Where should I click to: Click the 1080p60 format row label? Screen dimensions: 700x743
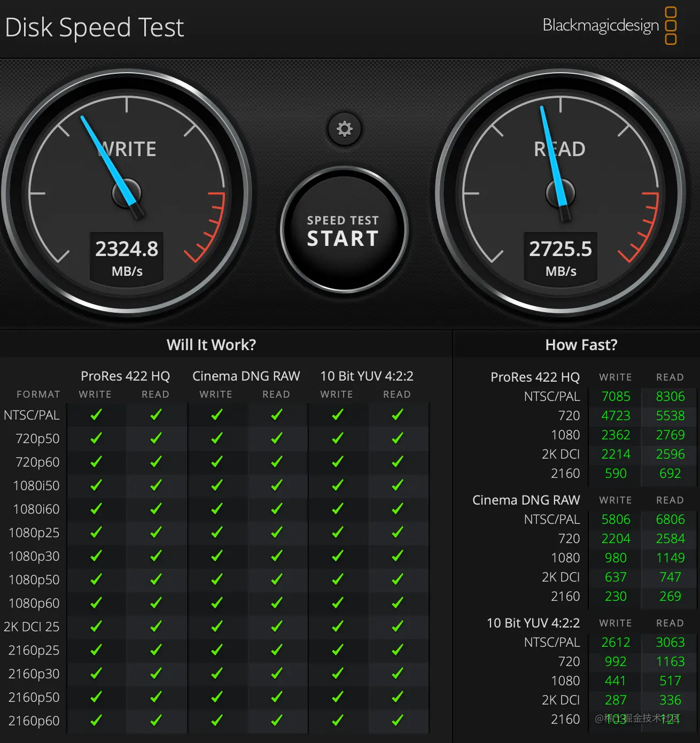pyautogui.click(x=34, y=603)
